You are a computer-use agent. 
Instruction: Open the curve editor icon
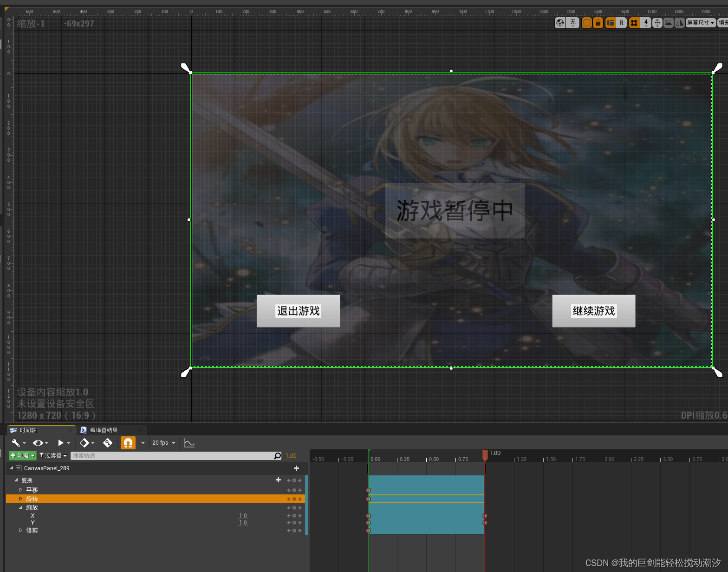point(189,443)
